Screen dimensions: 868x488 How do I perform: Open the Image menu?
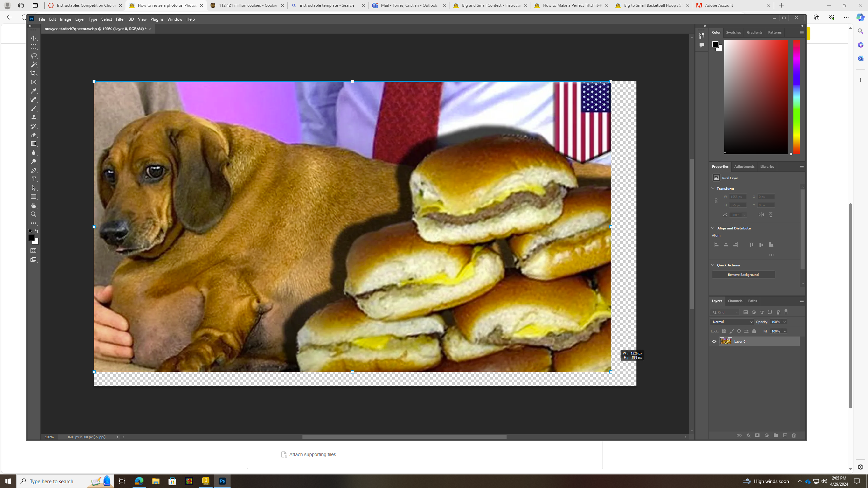coord(65,19)
